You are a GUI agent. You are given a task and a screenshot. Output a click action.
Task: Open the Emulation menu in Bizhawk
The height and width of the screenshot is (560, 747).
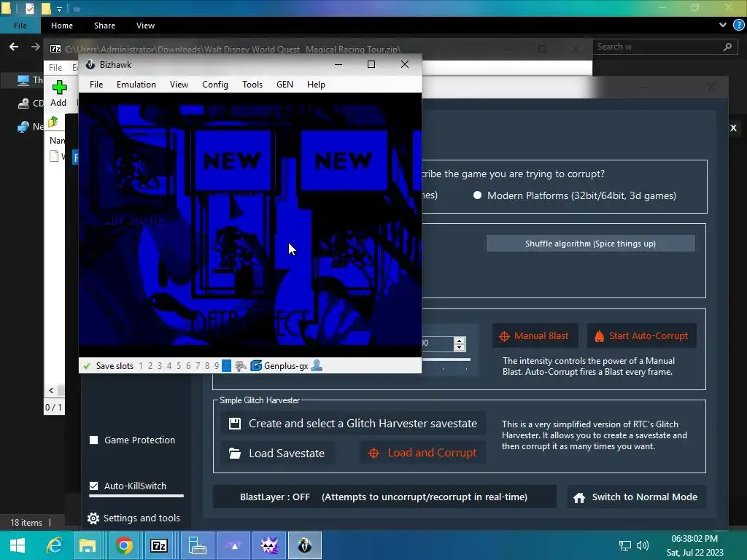coord(136,85)
